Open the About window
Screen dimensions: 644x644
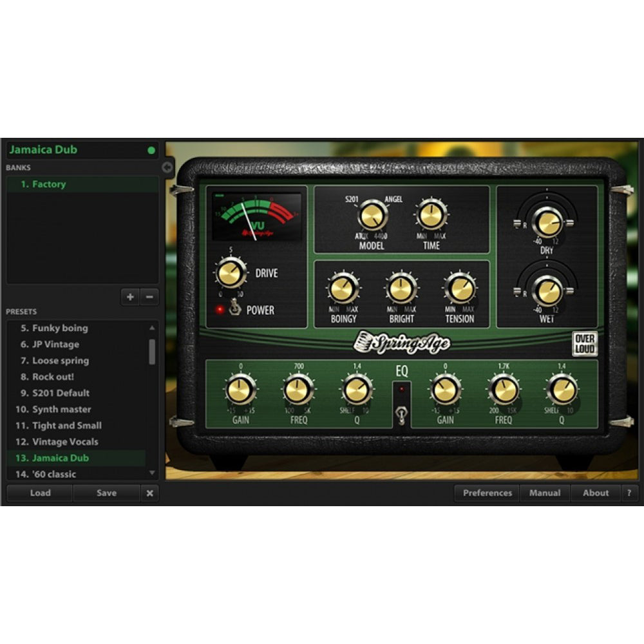click(x=595, y=493)
